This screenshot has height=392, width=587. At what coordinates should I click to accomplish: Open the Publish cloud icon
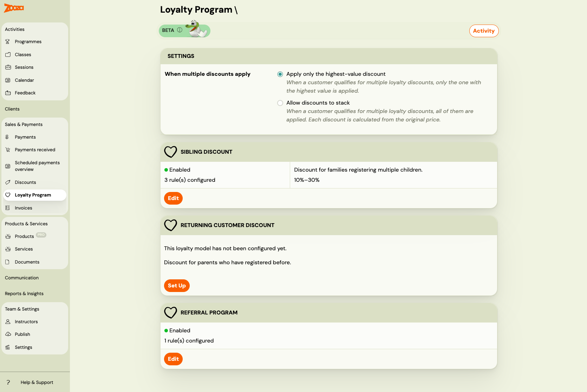tap(8, 334)
